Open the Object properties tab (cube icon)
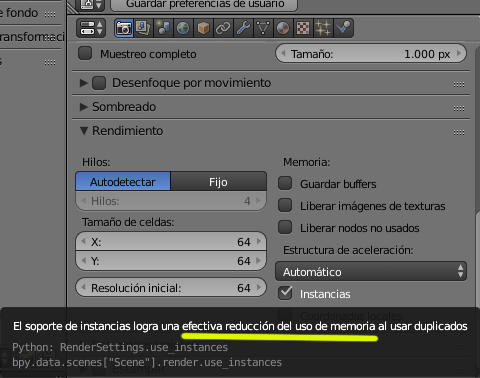 [x=203, y=28]
